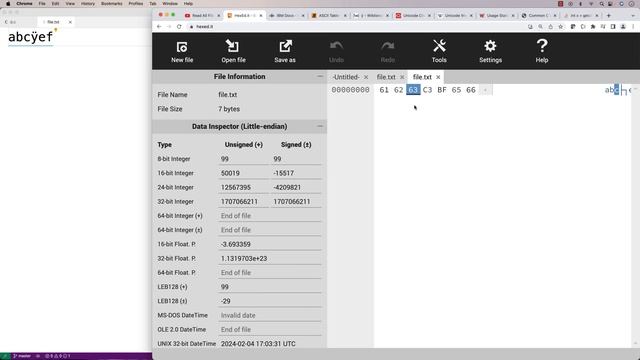Open the Help question mark
The height and width of the screenshot is (360, 640).
coord(542,46)
